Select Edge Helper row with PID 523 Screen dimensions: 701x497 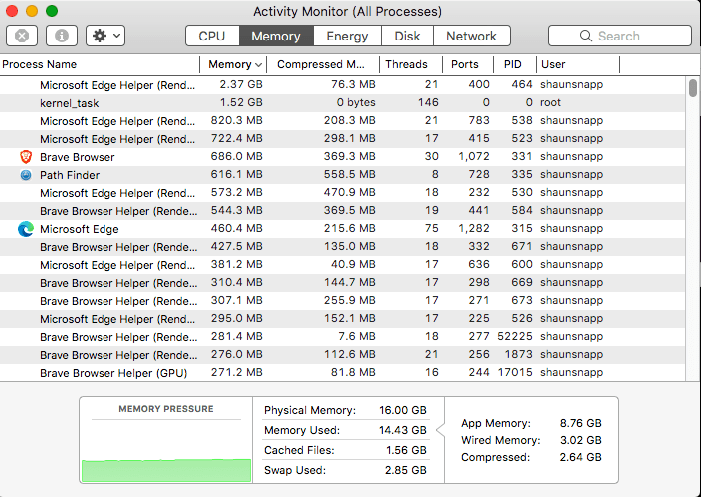point(342,139)
